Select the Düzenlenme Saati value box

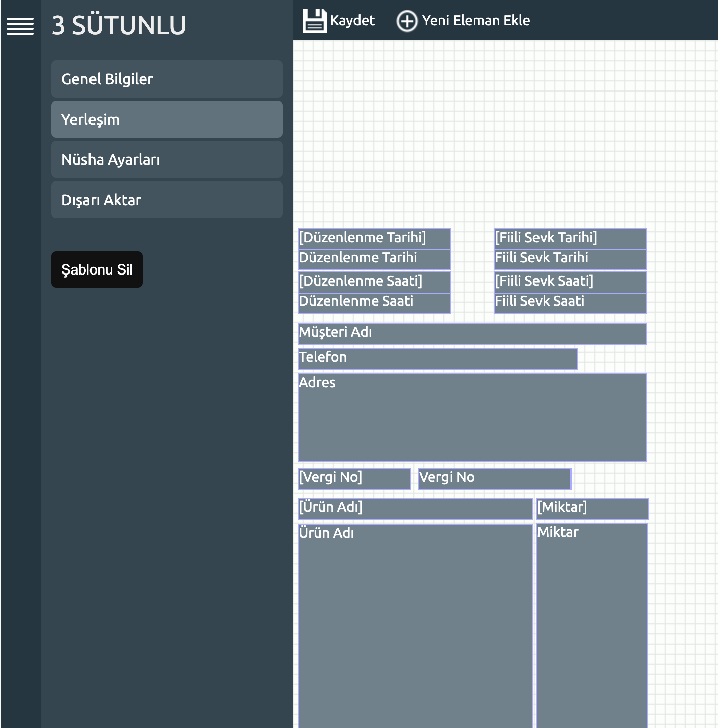click(x=374, y=303)
